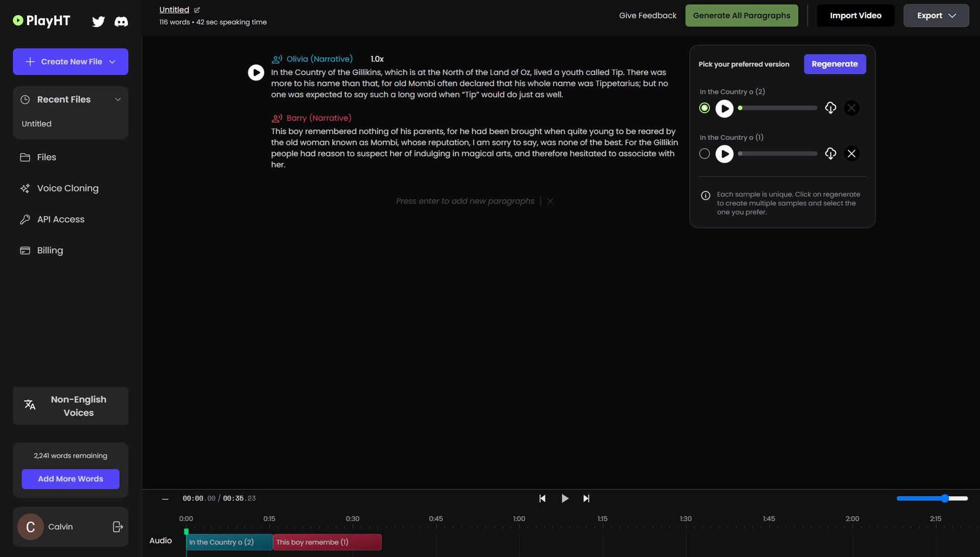Screen dimensions: 980x557
Task: Skip to previous track in timeline
Action: coord(542,498)
